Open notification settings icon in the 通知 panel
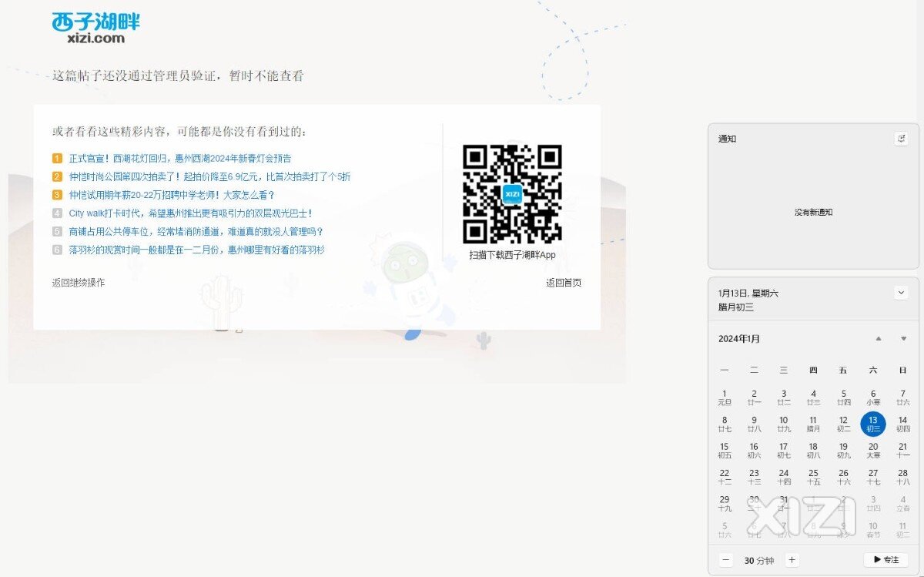Viewport: 924px width, 577px height. coord(902,139)
